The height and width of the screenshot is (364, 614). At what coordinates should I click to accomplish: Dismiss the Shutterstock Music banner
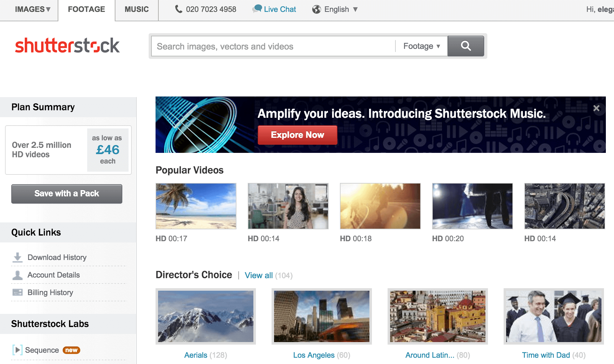point(596,108)
